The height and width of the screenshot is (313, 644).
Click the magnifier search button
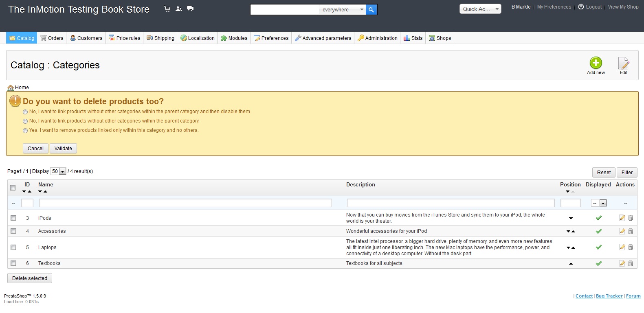coord(371,10)
